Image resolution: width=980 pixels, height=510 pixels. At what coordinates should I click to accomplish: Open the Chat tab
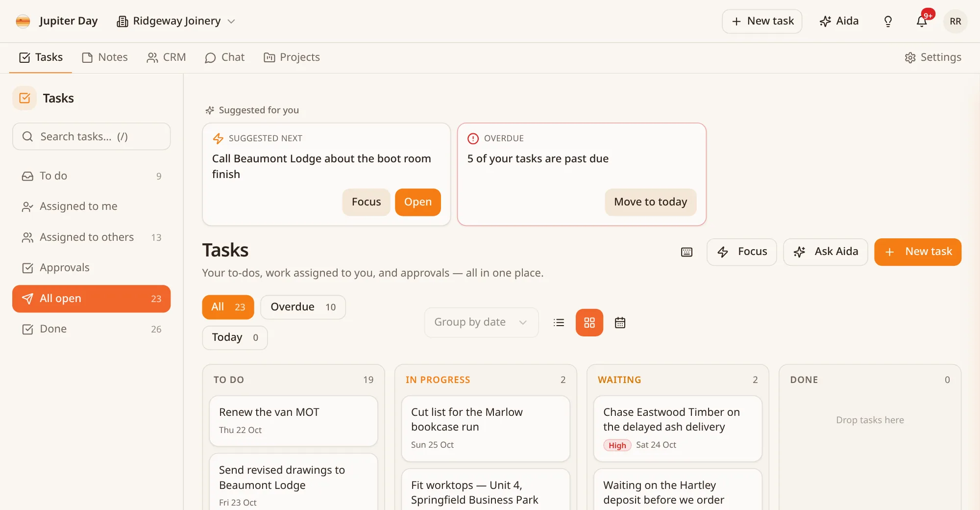[224, 57]
